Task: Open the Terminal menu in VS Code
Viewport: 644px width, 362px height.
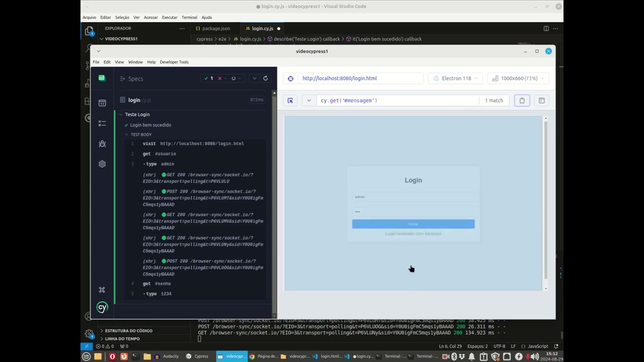Action: tap(189, 17)
